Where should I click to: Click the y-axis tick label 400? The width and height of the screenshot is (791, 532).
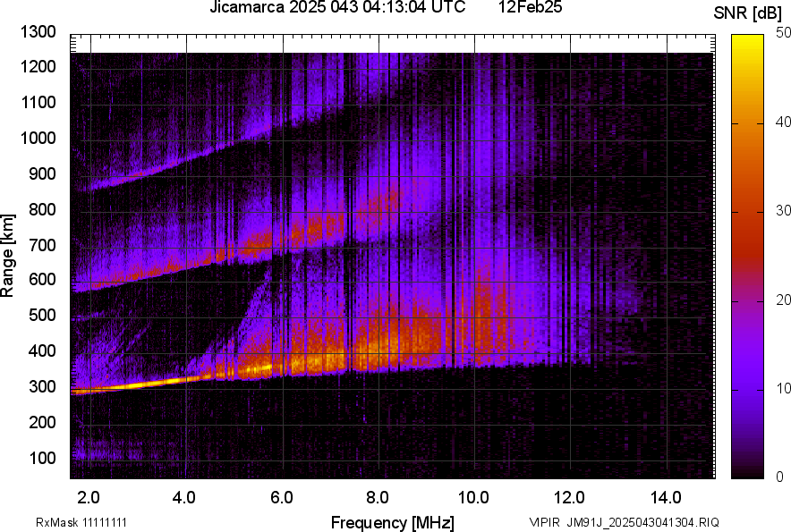(42, 350)
